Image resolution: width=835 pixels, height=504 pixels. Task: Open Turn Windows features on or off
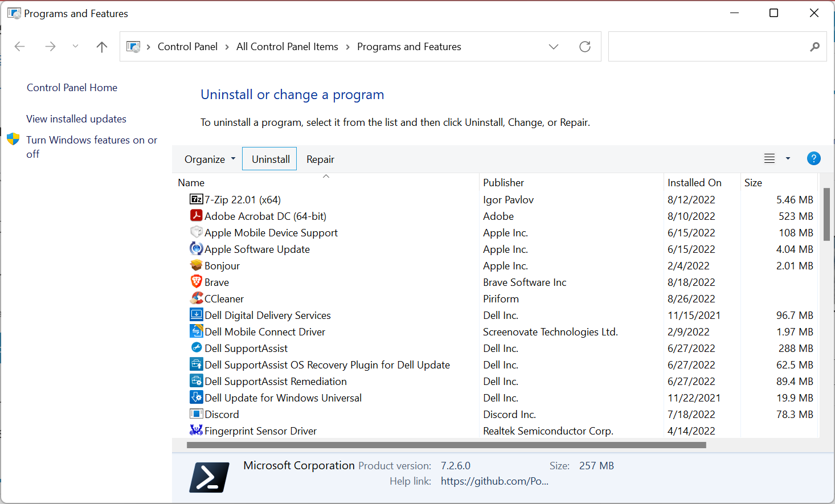[x=92, y=147]
